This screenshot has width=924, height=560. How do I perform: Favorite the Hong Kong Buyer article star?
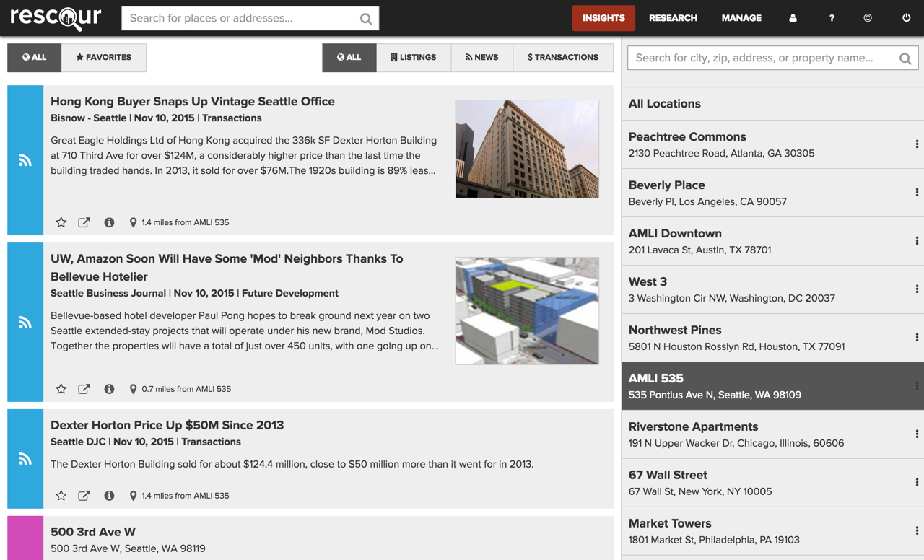coord(61,222)
